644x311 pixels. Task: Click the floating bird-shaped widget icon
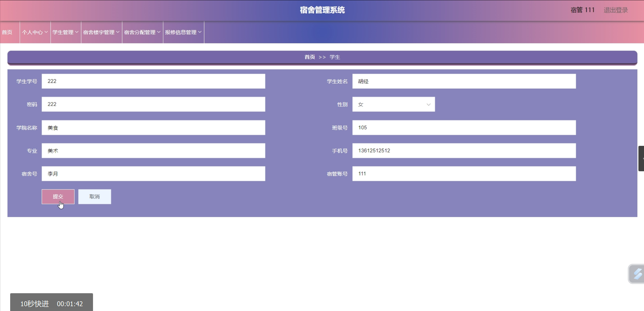click(637, 274)
